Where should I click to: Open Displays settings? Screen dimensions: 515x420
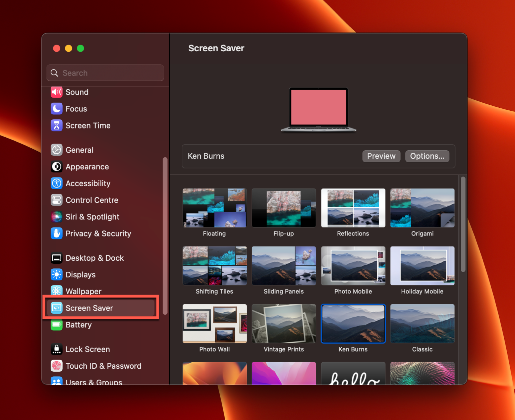tap(80, 274)
